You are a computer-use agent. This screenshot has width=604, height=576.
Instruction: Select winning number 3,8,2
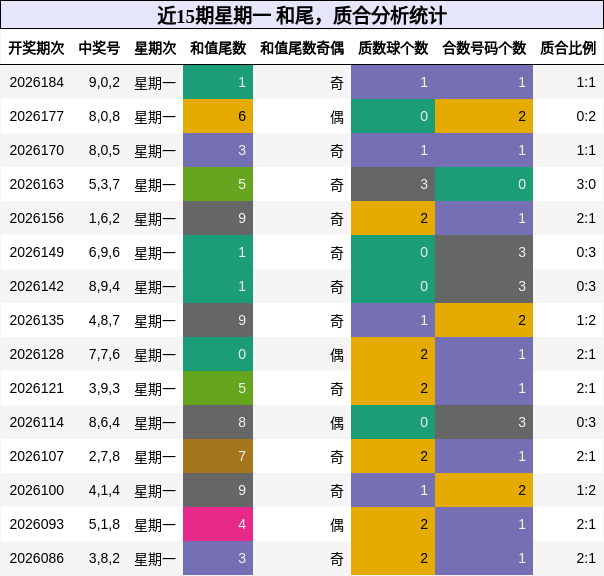click(x=104, y=558)
